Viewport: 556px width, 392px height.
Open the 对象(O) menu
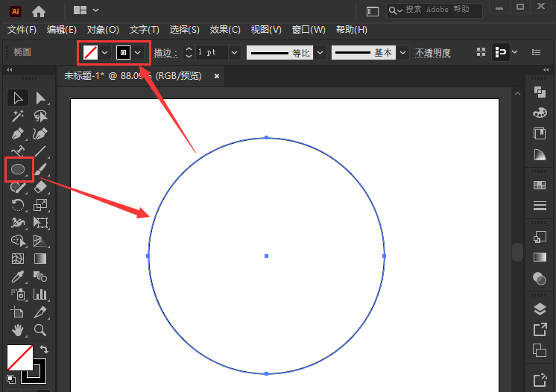(103, 30)
